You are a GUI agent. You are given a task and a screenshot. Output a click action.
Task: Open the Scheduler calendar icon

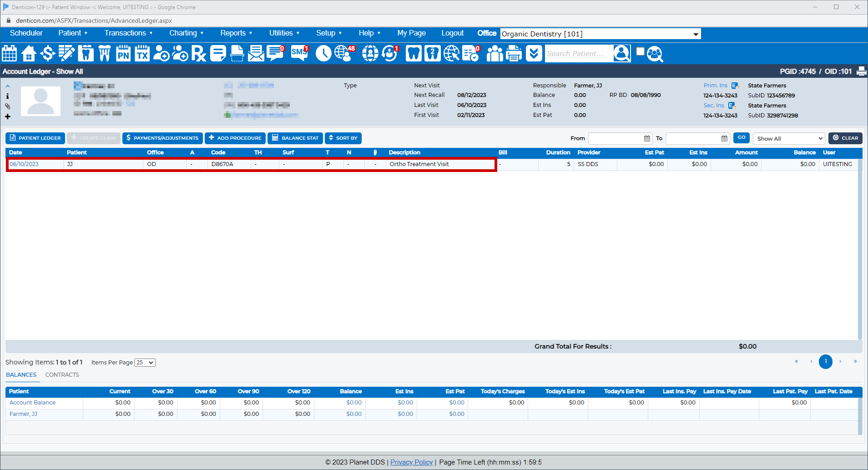pos(10,54)
